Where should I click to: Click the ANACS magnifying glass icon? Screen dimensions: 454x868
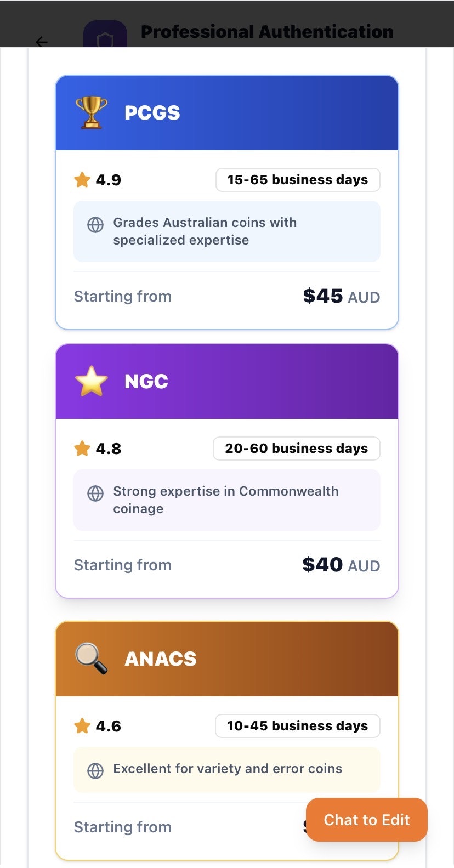[92, 658]
